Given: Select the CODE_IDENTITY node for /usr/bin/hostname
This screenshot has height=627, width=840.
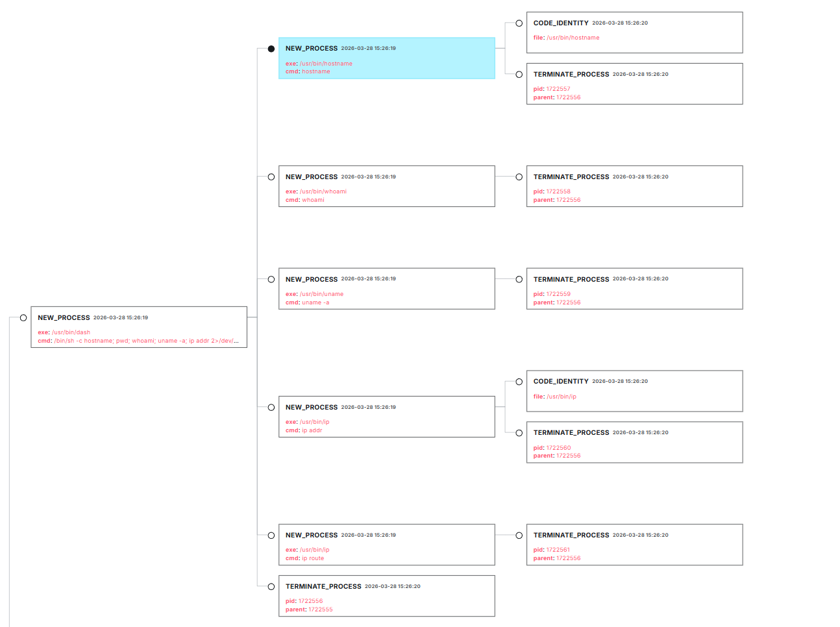Looking at the screenshot, I should 634,31.
